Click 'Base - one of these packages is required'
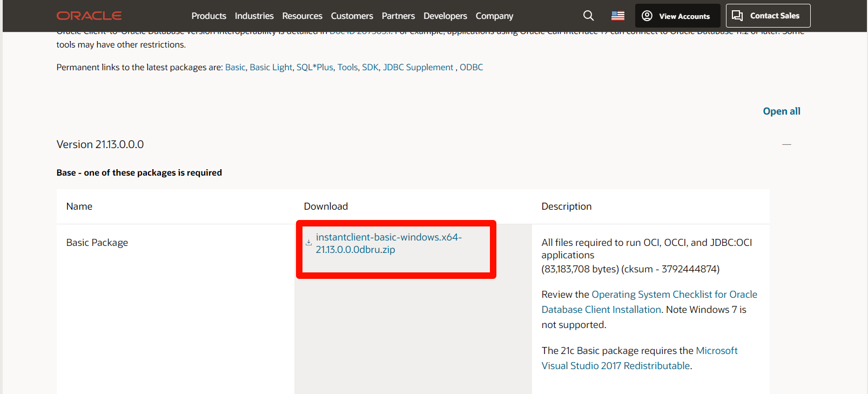Viewport: 868px width, 394px height. (139, 172)
